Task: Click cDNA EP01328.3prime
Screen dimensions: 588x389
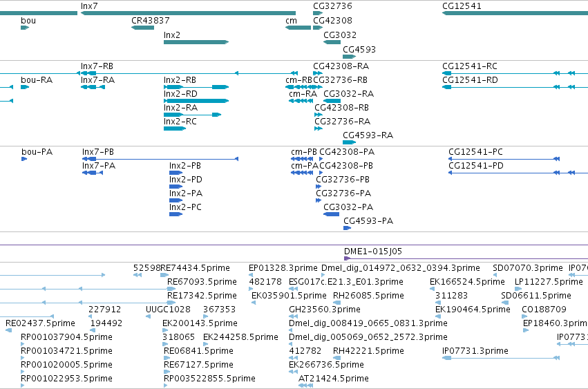Action: [x=283, y=268]
